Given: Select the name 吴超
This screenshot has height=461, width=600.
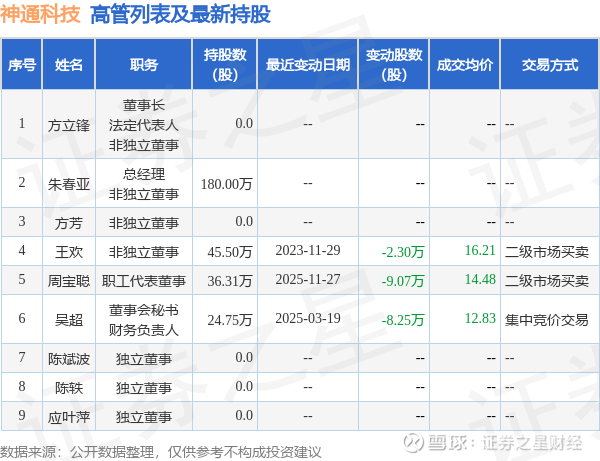Looking at the screenshot, I should click(x=68, y=320).
